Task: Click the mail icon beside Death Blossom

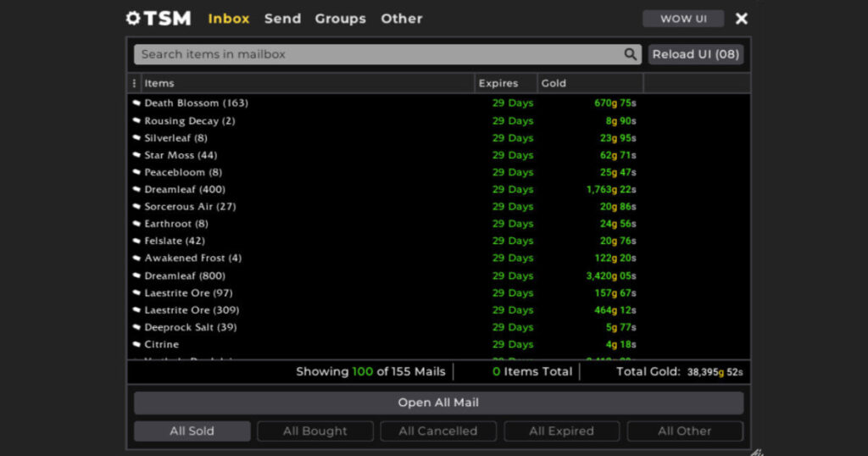Action: [x=136, y=103]
